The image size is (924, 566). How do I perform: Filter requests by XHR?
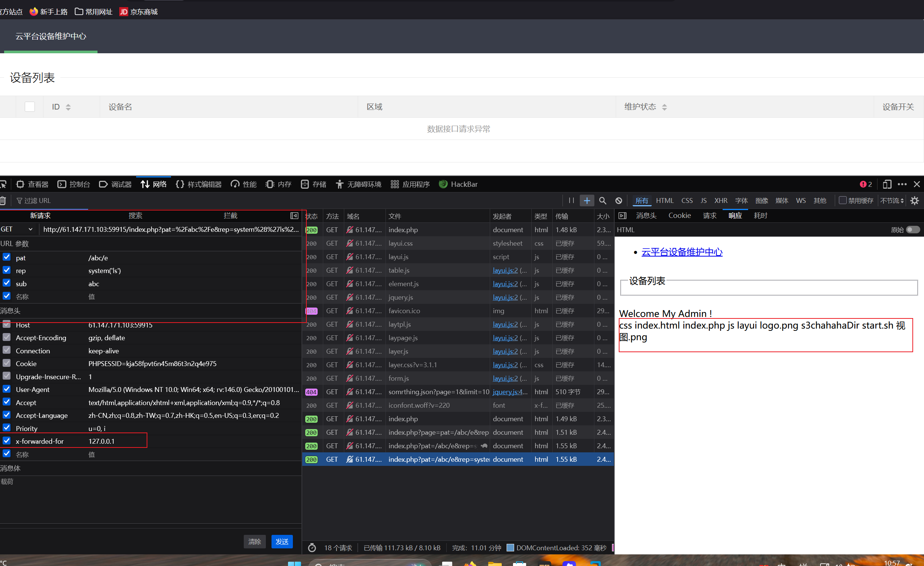[721, 201]
